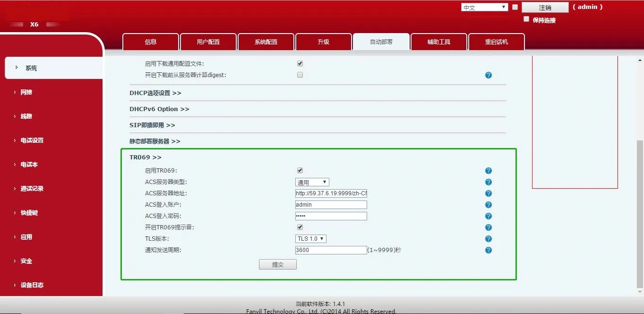
Task: Click help icon beside 启用TR069
Action: [x=489, y=171]
